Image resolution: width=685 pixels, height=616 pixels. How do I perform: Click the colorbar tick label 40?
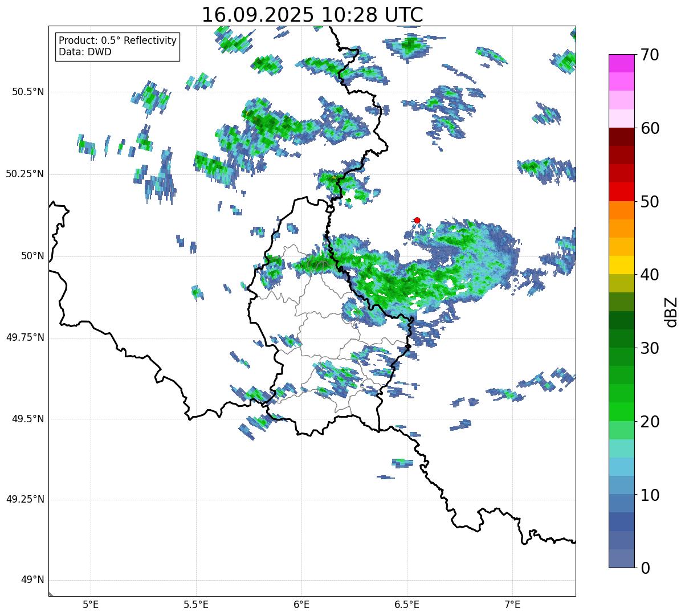pos(649,275)
